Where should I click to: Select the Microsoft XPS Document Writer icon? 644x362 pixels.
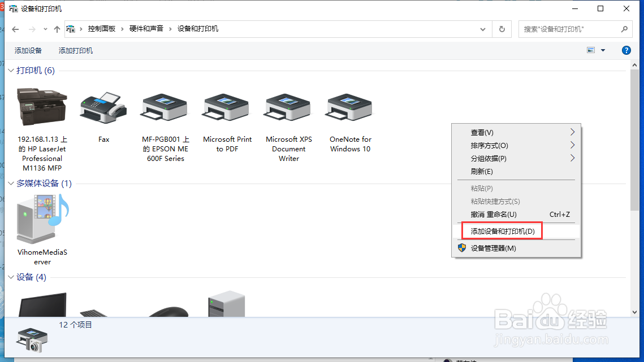(288, 107)
